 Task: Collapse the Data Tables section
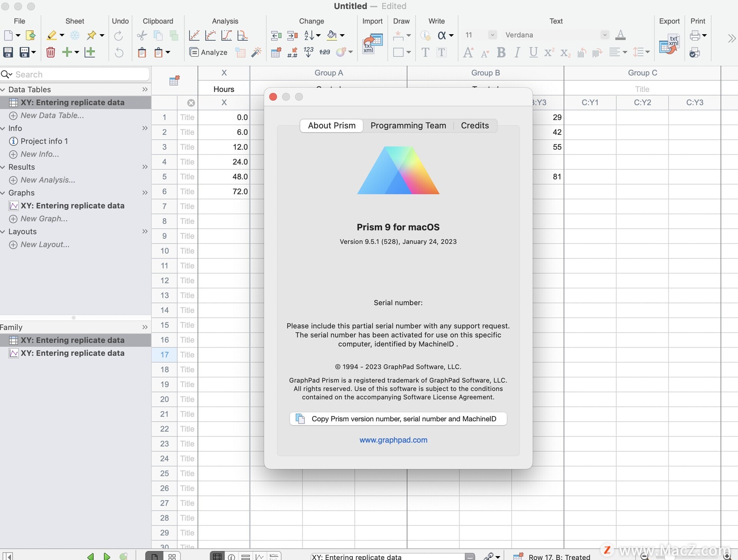[x=3, y=89]
